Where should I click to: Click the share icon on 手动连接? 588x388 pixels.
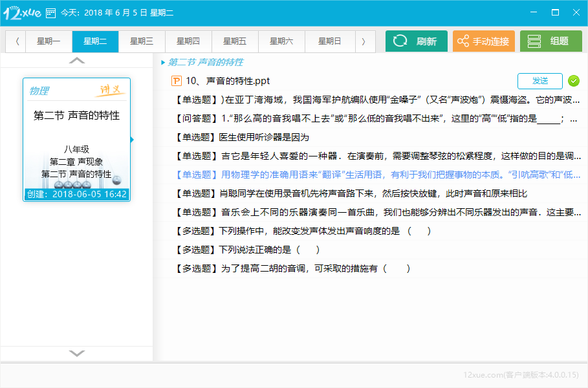[463, 41]
